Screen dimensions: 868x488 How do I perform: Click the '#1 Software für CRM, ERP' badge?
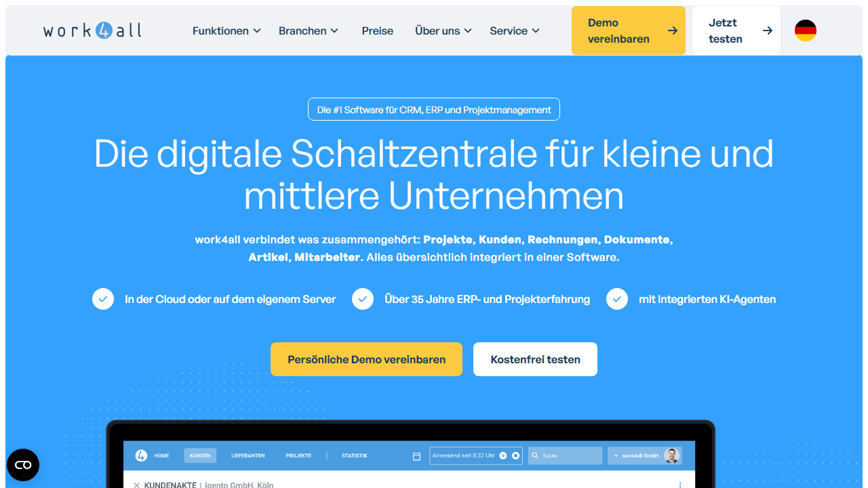[434, 109]
